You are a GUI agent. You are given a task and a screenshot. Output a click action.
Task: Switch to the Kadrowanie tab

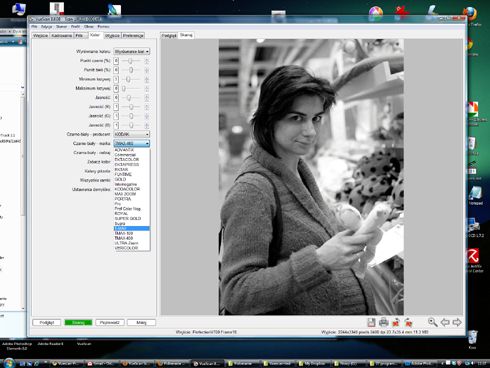pos(62,35)
